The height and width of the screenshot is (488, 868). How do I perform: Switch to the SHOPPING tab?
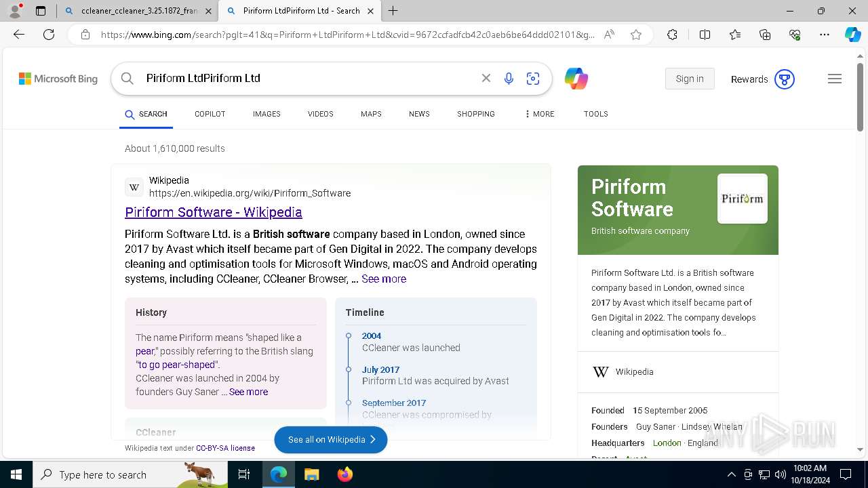pyautogui.click(x=476, y=114)
